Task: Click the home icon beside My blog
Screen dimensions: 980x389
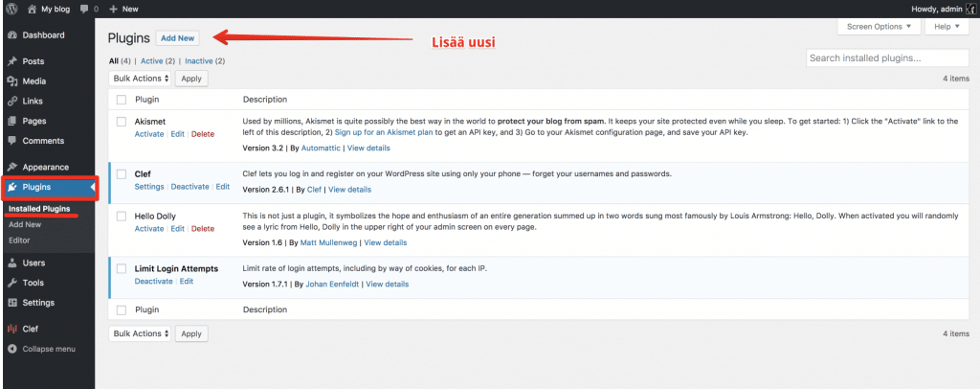Action: click(x=33, y=9)
